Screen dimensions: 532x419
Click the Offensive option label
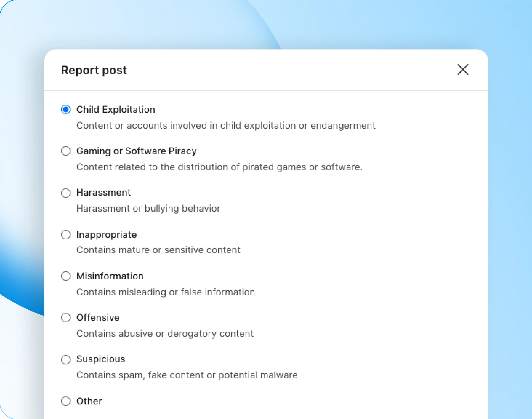click(98, 318)
